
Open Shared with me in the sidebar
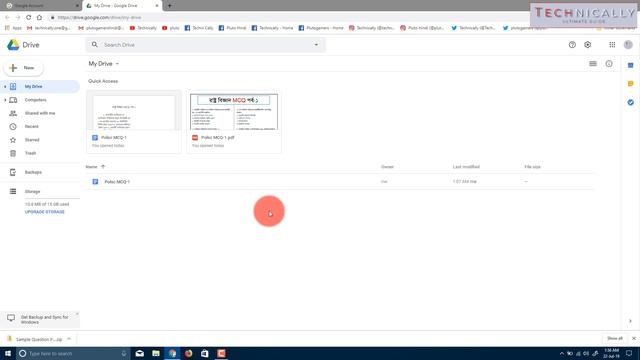(x=40, y=113)
